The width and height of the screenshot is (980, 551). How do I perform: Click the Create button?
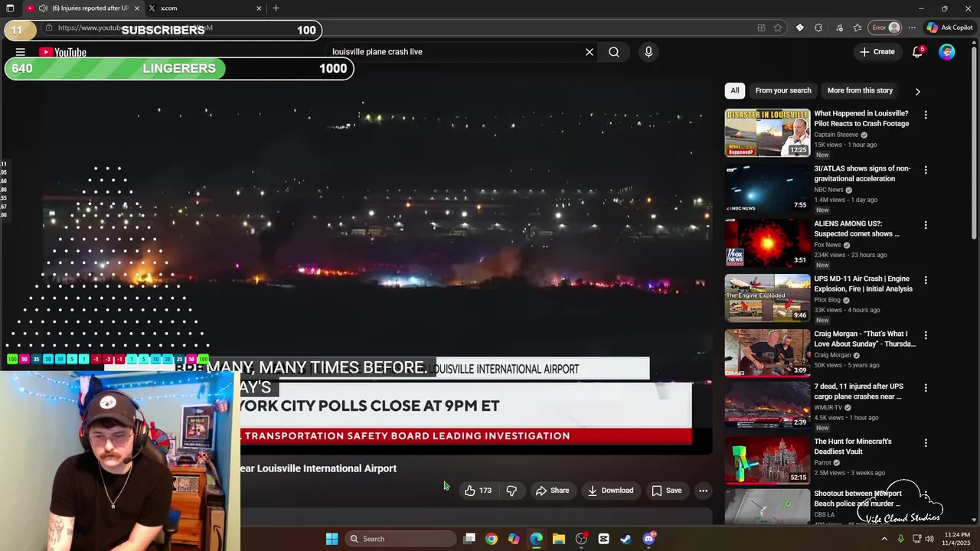pos(877,52)
